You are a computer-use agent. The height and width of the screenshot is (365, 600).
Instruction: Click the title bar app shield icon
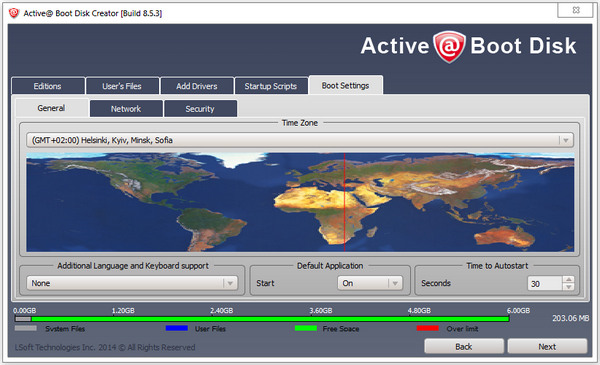pos(14,13)
